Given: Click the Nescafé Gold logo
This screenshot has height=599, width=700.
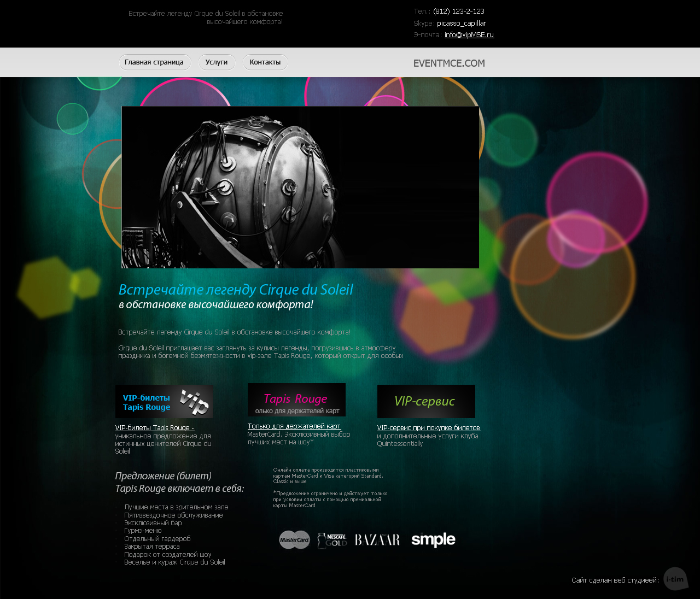Looking at the screenshot, I should point(332,541).
